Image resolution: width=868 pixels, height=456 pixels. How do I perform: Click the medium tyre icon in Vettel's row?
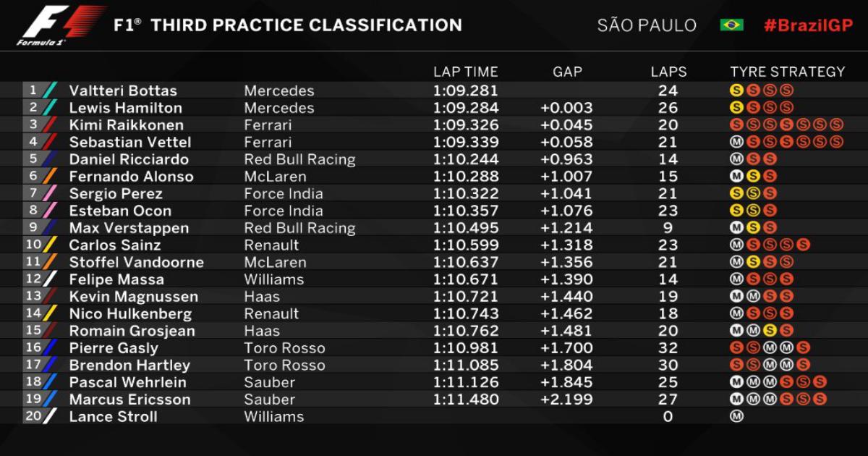(x=737, y=142)
